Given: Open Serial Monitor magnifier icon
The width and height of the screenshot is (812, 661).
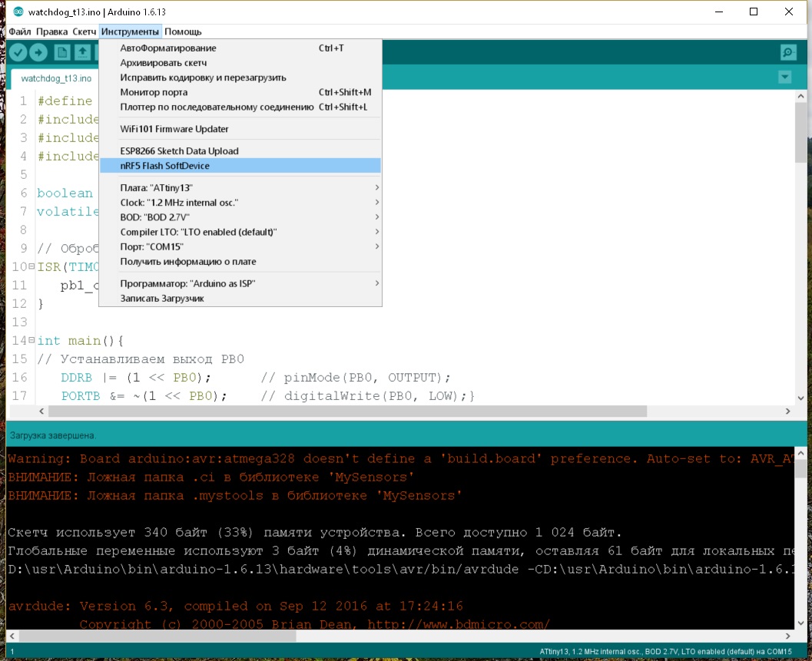Looking at the screenshot, I should click(787, 52).
